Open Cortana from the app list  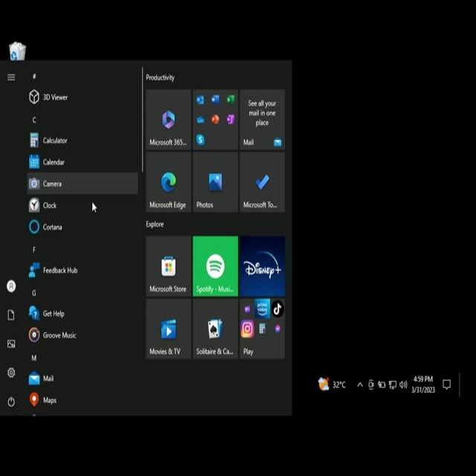click(x=52, y=227)
